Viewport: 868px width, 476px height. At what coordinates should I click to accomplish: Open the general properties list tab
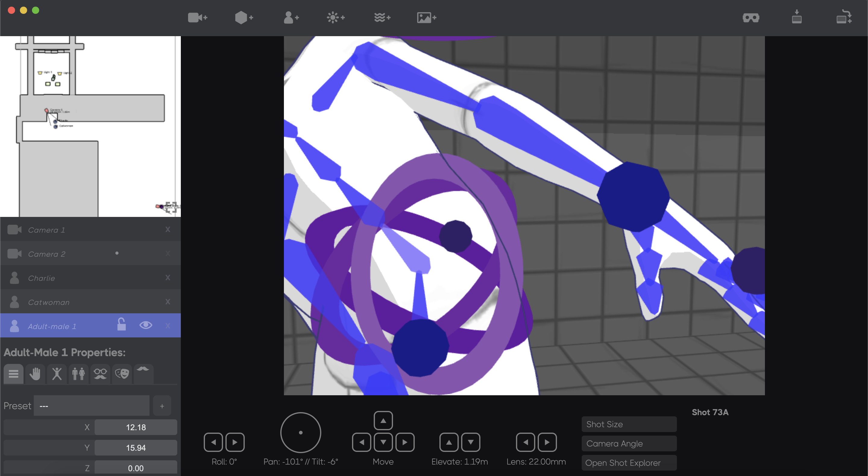tap(14, 374)
